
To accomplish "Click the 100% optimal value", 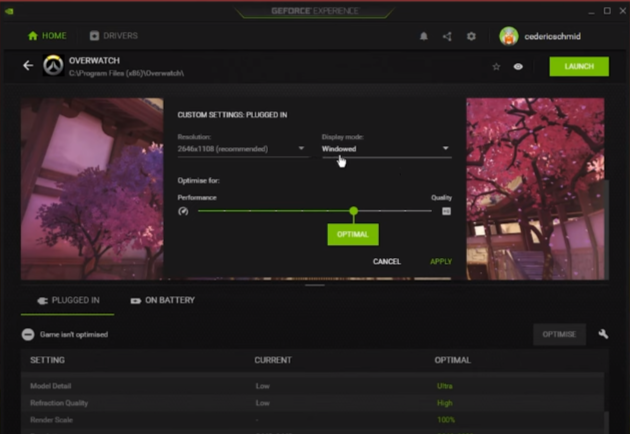I will [x=446, y=420].
